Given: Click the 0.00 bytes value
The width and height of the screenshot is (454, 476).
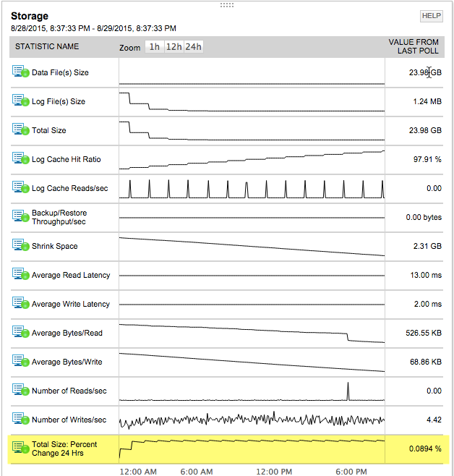Looking at the screenshot, I should [424, 217].
